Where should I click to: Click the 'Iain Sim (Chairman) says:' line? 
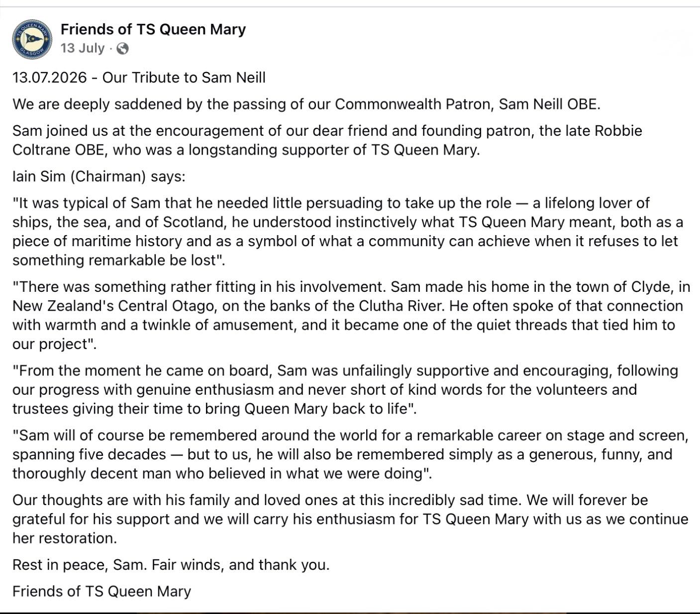[99, 176]
